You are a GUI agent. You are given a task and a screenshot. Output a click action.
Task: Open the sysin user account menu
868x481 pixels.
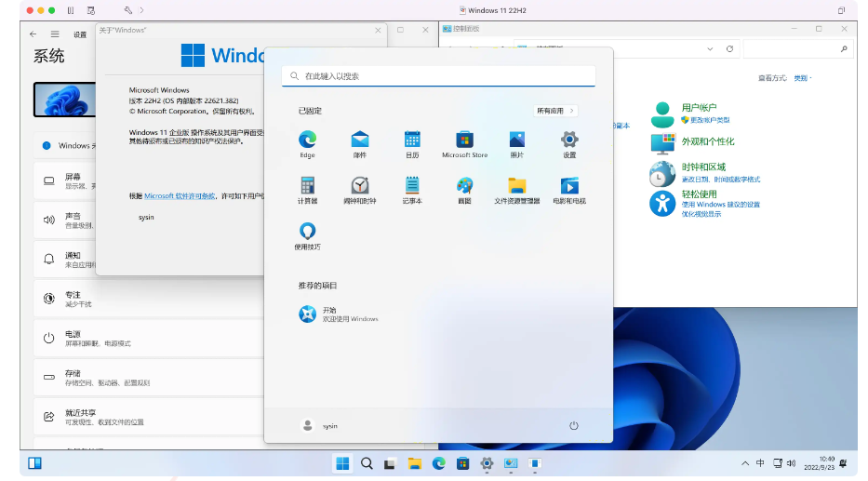point(319,426)
